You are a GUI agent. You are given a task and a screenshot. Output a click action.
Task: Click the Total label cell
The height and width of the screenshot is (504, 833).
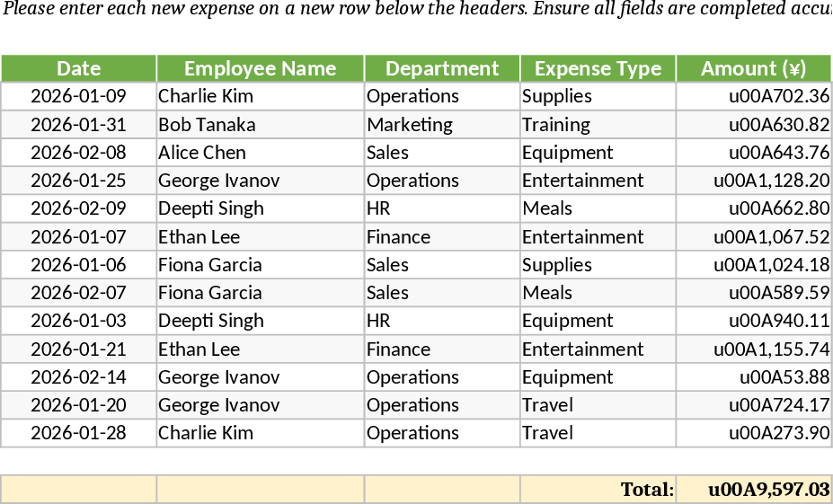(598, 490)
